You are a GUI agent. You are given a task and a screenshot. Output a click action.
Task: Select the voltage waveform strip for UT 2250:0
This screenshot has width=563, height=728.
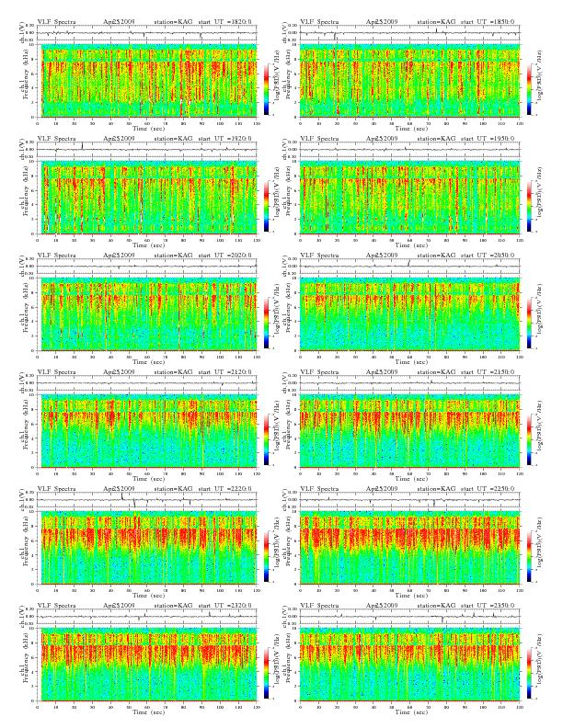click(409, 500)
